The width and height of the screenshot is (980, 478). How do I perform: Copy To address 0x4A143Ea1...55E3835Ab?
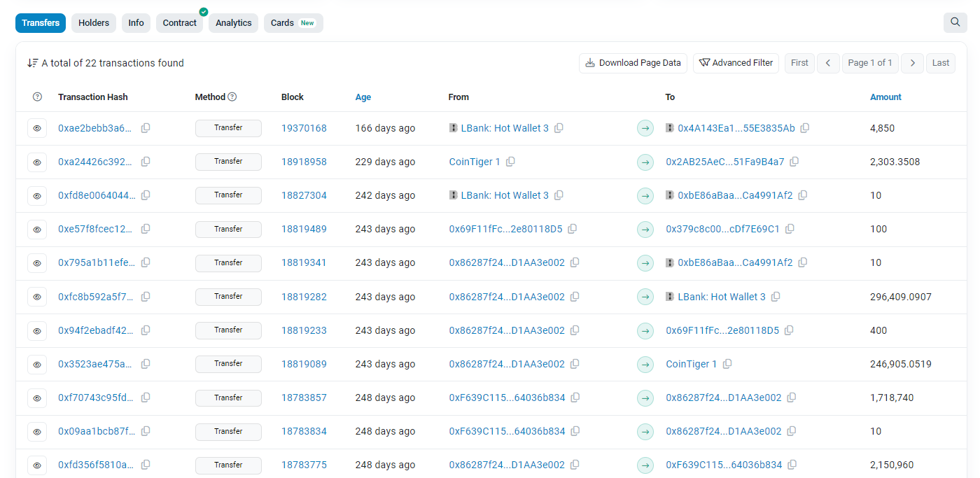pyautogui.click(x=805, y=128)
